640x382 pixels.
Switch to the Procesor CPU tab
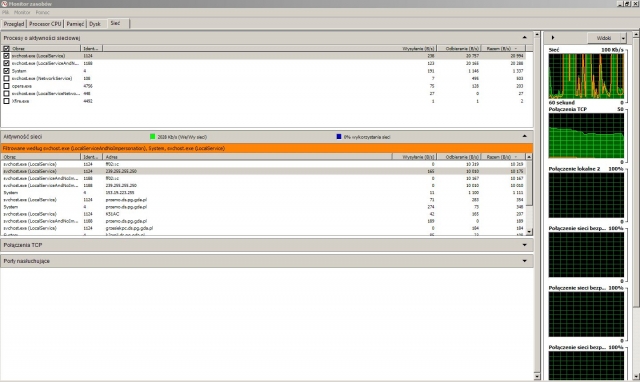pos(45,24)
